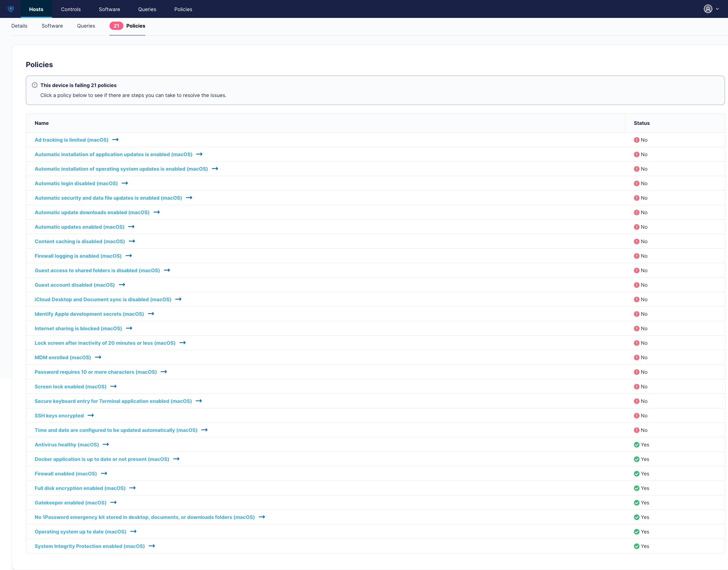This screenshot has width=728, height=570.
Task: Click the info icon near failing policies
Action: [x=35, y=86]
